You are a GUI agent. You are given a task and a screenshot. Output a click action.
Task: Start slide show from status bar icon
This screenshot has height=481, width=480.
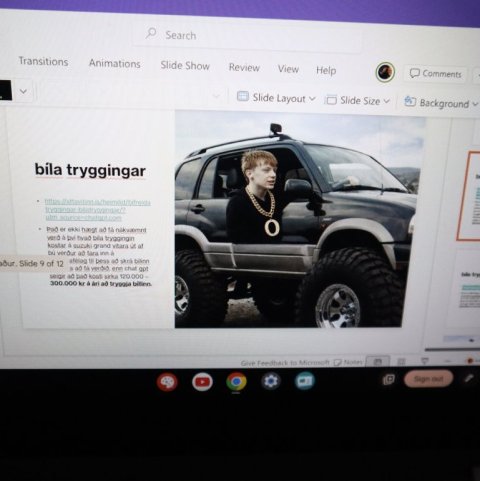pyautogui.click(x=425, y=361)
